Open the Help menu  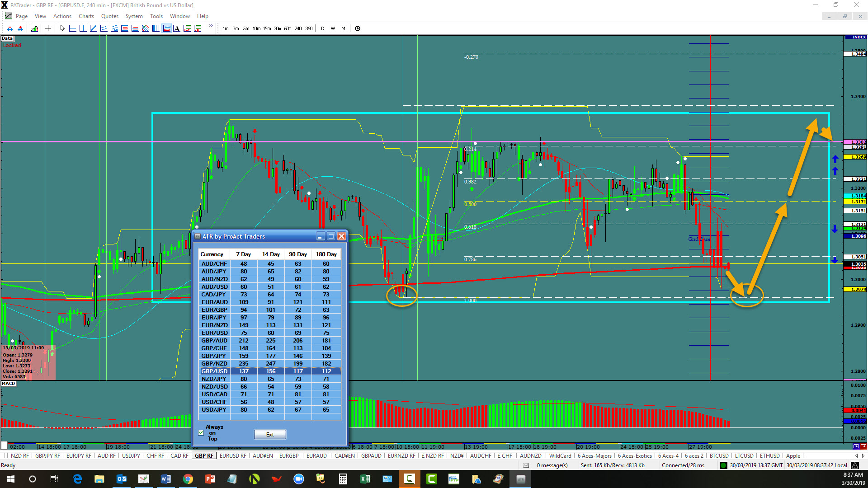click(x=203, y=16)
